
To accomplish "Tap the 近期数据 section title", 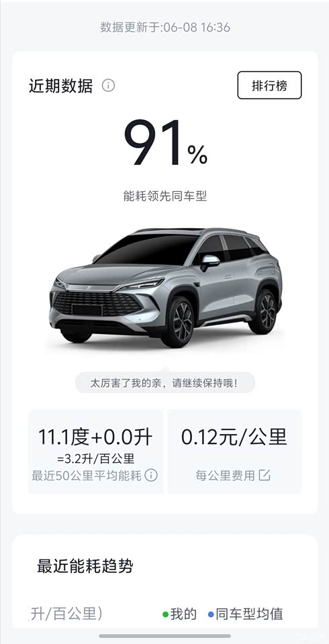I will pyautogui.click(x=61, y=86).
